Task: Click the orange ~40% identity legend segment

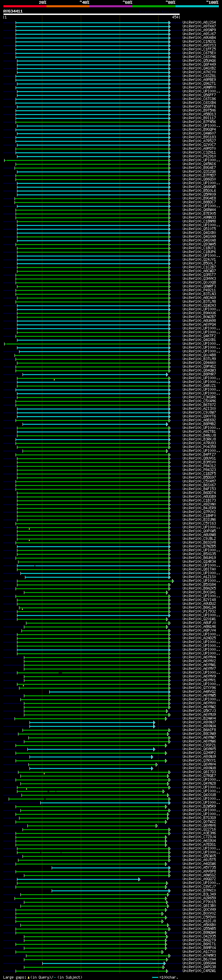Action: (68, 6)
